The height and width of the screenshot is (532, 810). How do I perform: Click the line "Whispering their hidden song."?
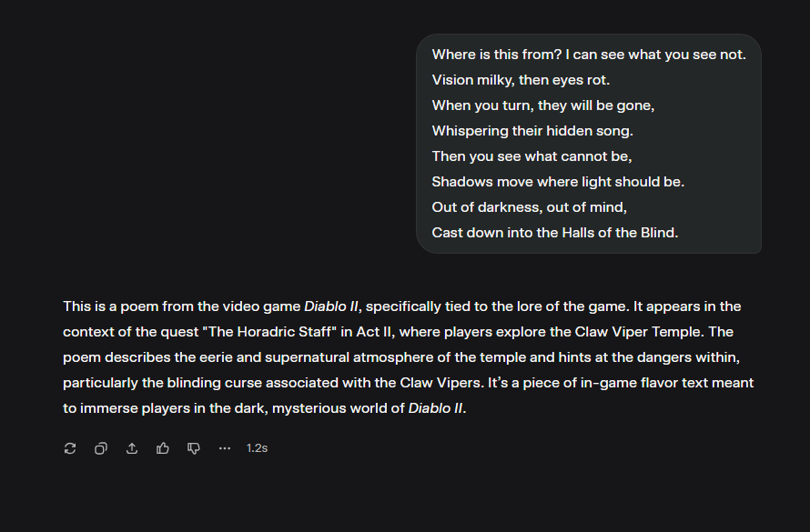532,131
